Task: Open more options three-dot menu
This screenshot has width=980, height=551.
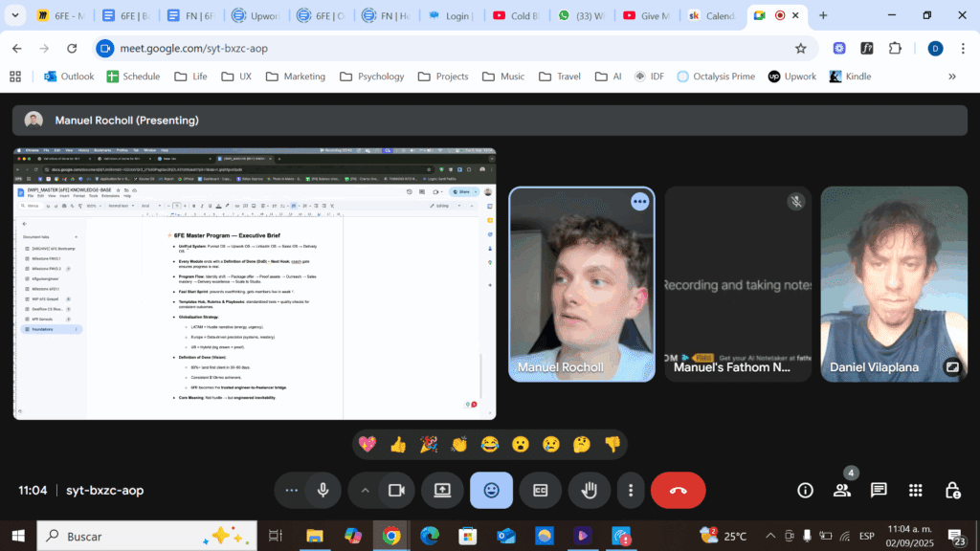Action: click(x=630, y=490)
